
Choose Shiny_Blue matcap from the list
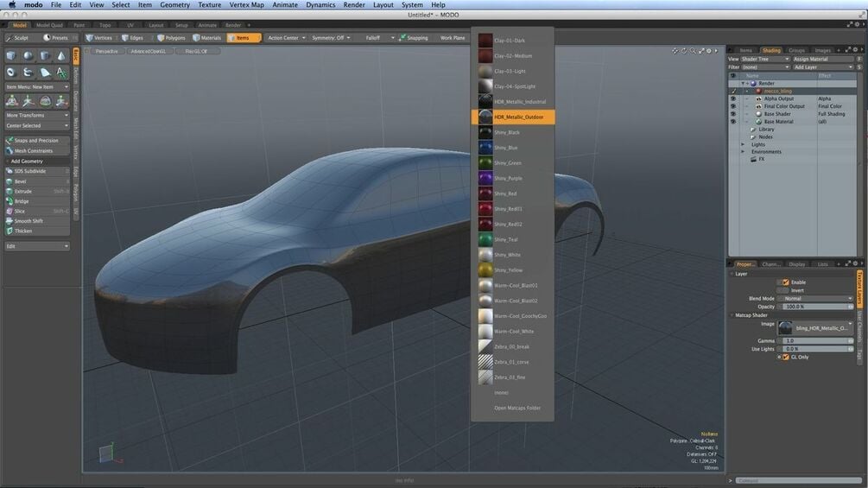[513, 148]
